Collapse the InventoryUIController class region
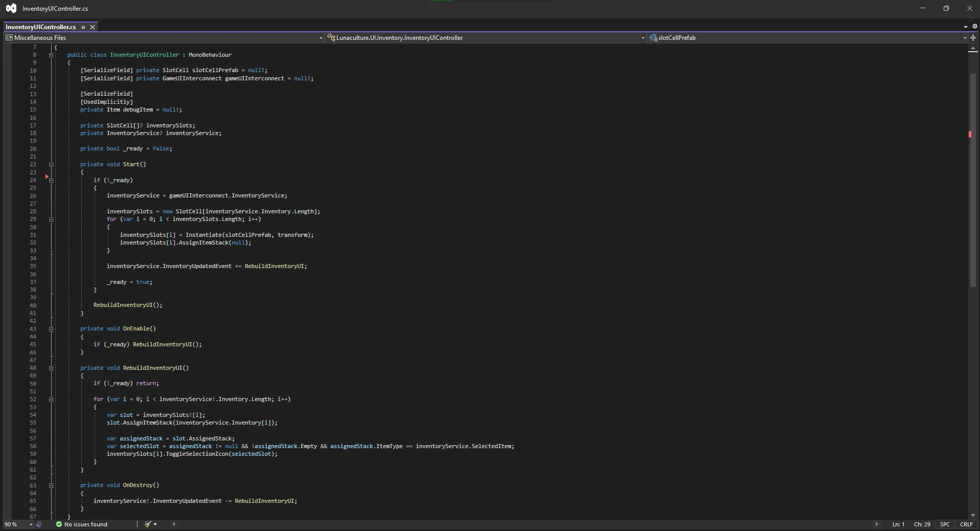The width and height of the screenshot is (980, 531). [x=51, y=55]
